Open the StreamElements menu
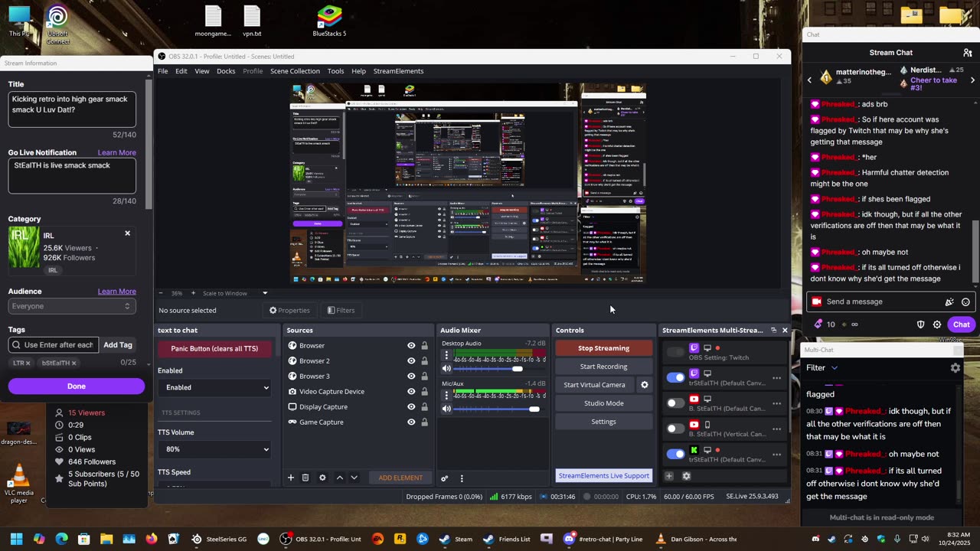980x551 pixels. (398, 71)
